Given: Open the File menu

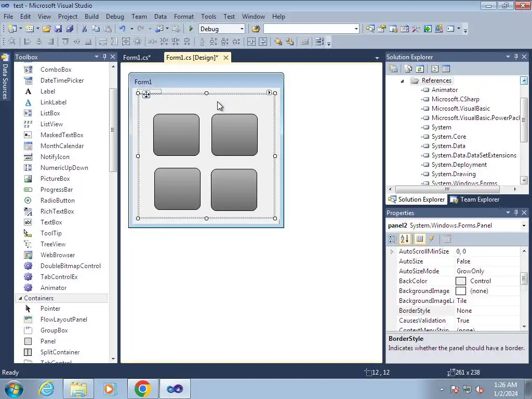Looking at the screenshot, I should click(8, 16).
